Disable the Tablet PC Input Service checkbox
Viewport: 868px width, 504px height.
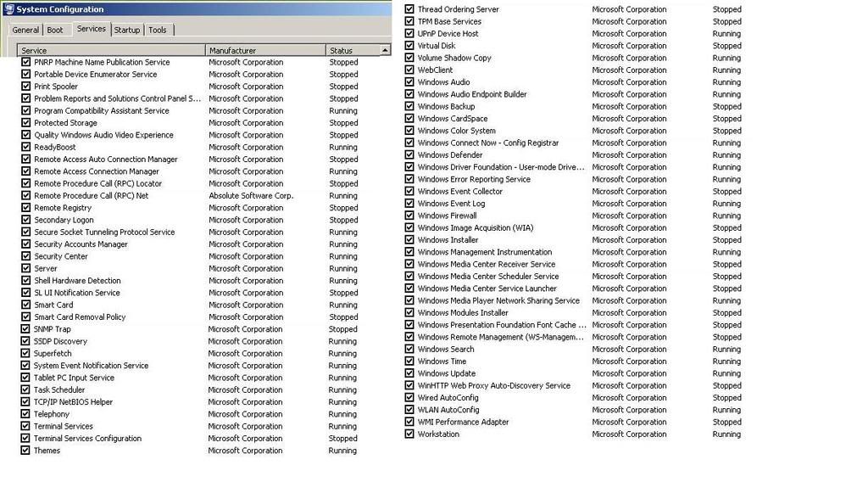[x=25, y=378]
